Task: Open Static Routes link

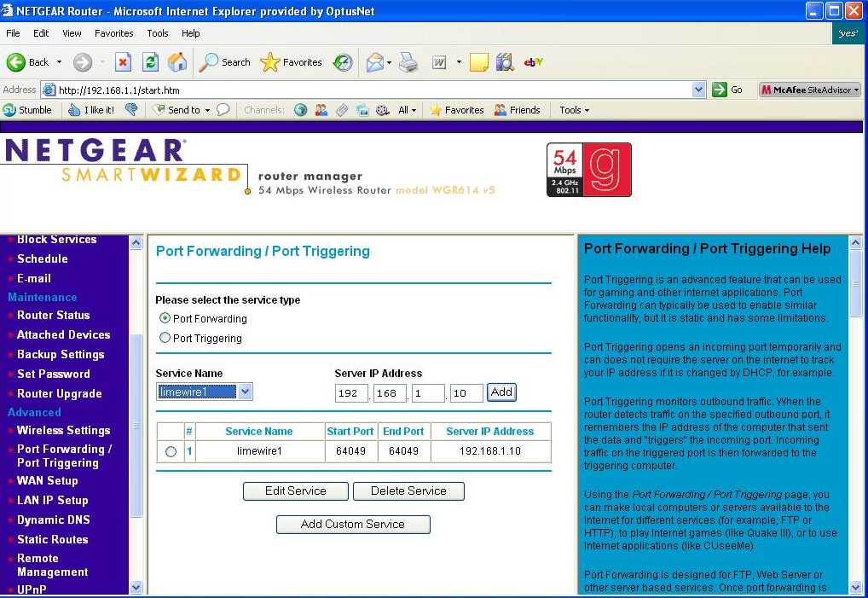Action: pos(53,539)
